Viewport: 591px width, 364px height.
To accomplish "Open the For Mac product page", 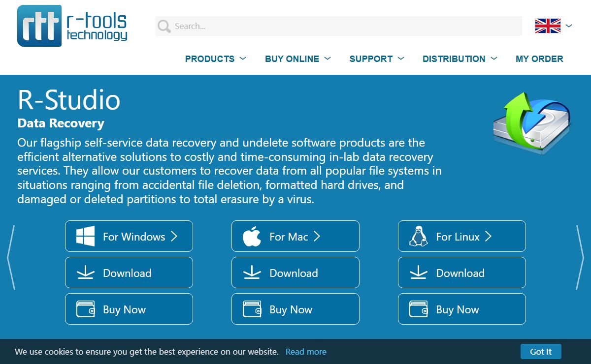I will pyautogui.click(x=295, y=236).
